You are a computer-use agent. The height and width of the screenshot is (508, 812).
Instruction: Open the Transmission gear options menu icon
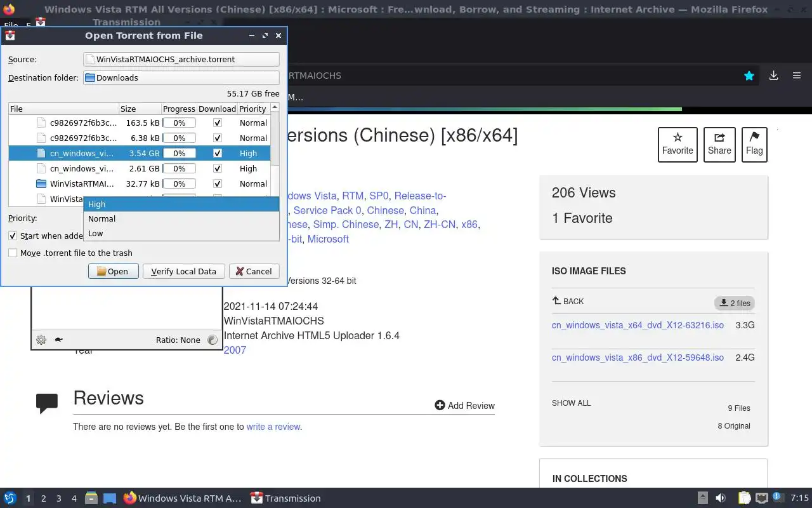coord(41,340)
